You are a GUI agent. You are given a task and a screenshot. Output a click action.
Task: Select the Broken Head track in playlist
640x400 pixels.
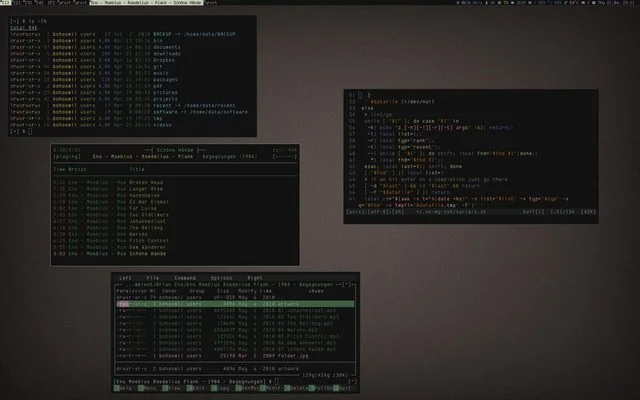point(108,182)
